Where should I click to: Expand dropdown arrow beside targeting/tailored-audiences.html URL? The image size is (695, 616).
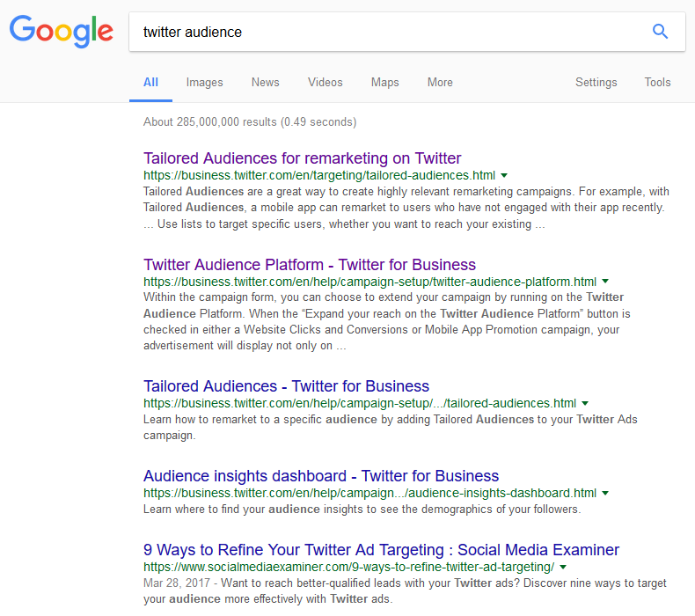[x=504, y=176]
